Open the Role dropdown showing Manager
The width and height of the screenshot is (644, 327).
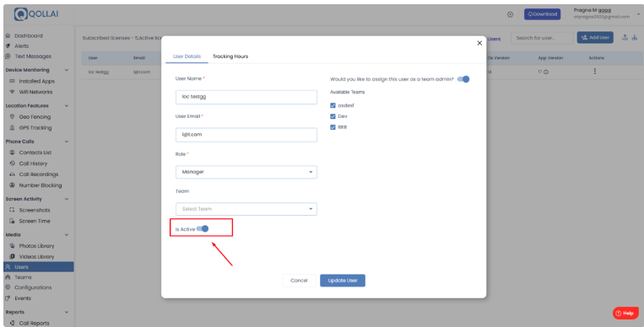(x=246, y=172)
